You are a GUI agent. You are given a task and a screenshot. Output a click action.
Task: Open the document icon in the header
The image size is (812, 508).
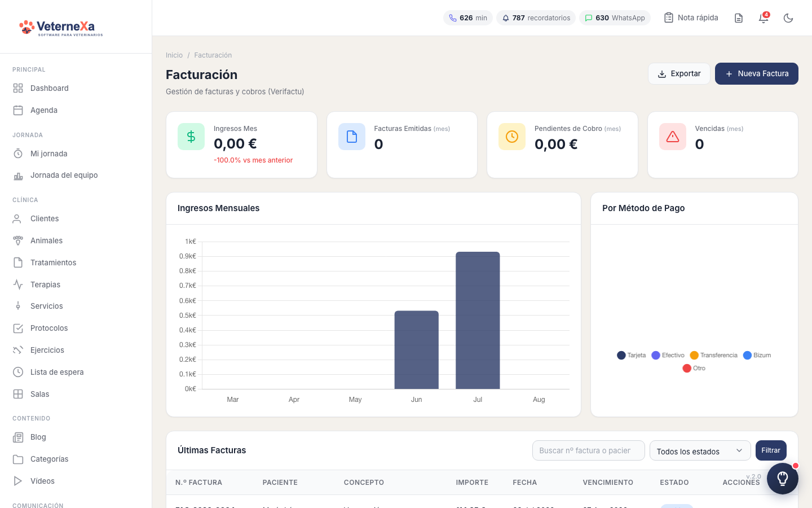[x=739, y=18]
